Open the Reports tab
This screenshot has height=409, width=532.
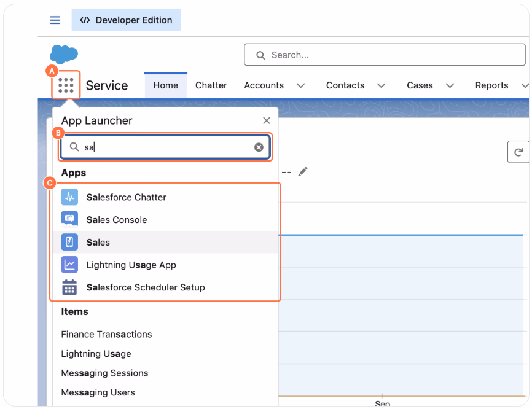[491, 85]
